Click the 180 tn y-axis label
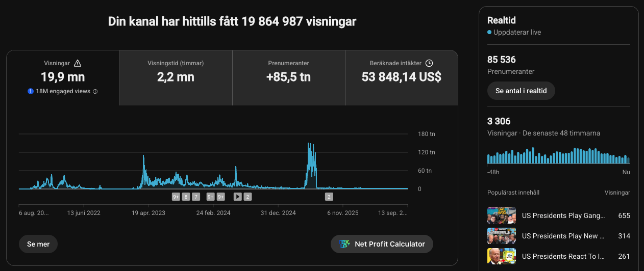The width and height of the screenshot is (644, 271). click(426, 134)
